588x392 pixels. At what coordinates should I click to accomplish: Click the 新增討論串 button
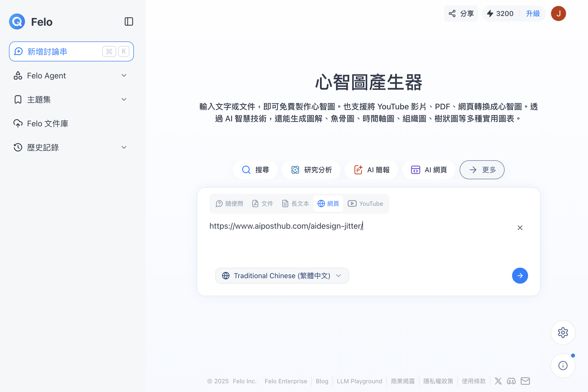pos(71,51)
